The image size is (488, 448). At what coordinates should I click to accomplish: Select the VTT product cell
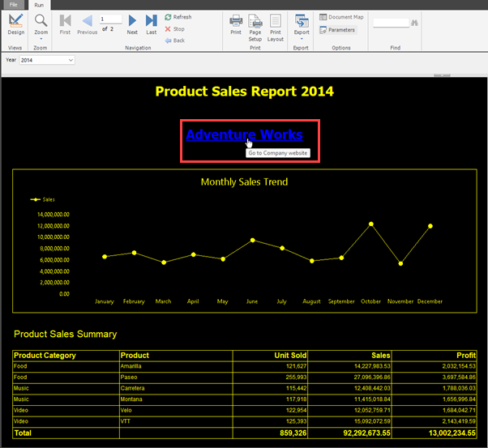pos(176,421)
